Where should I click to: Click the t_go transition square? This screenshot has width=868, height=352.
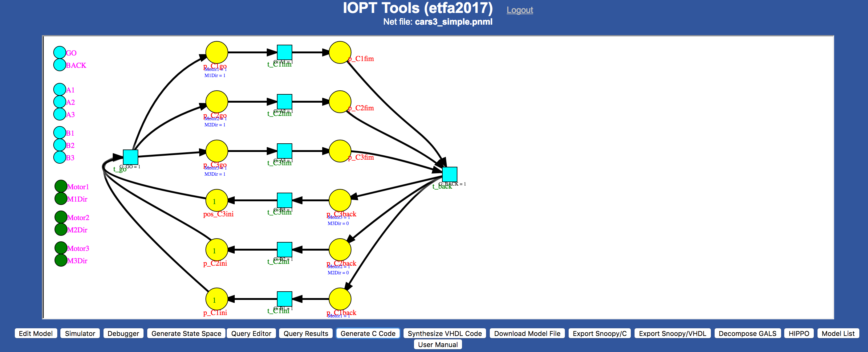click(130, 157)
